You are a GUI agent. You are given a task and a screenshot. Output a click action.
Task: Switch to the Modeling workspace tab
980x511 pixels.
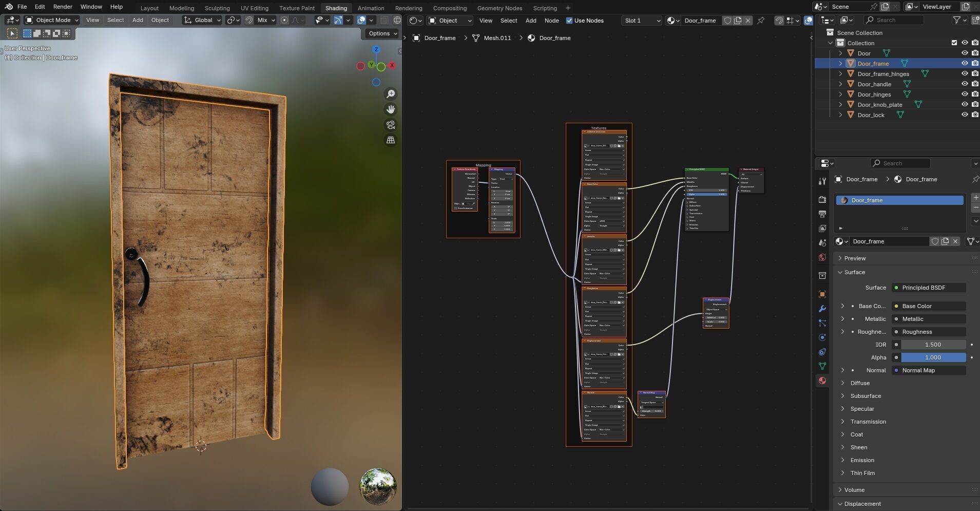pyautogui.click(x=182, y=8)
